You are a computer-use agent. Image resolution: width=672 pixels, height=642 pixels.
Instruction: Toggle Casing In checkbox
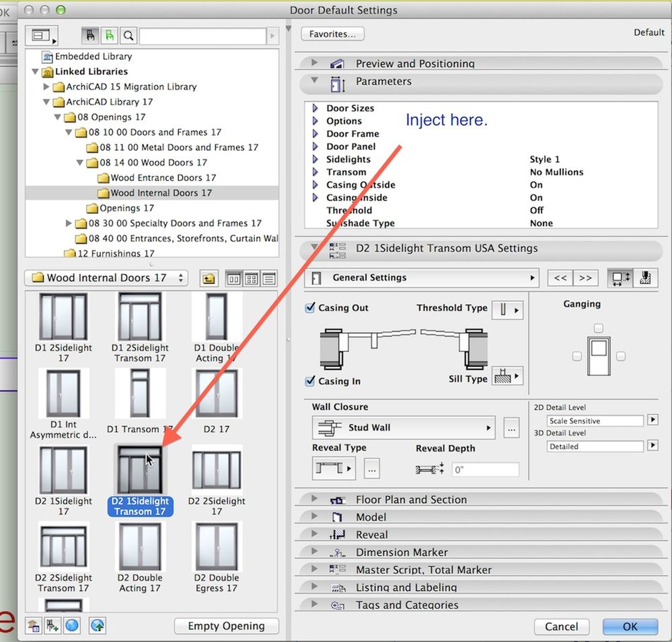pos(310,381)
